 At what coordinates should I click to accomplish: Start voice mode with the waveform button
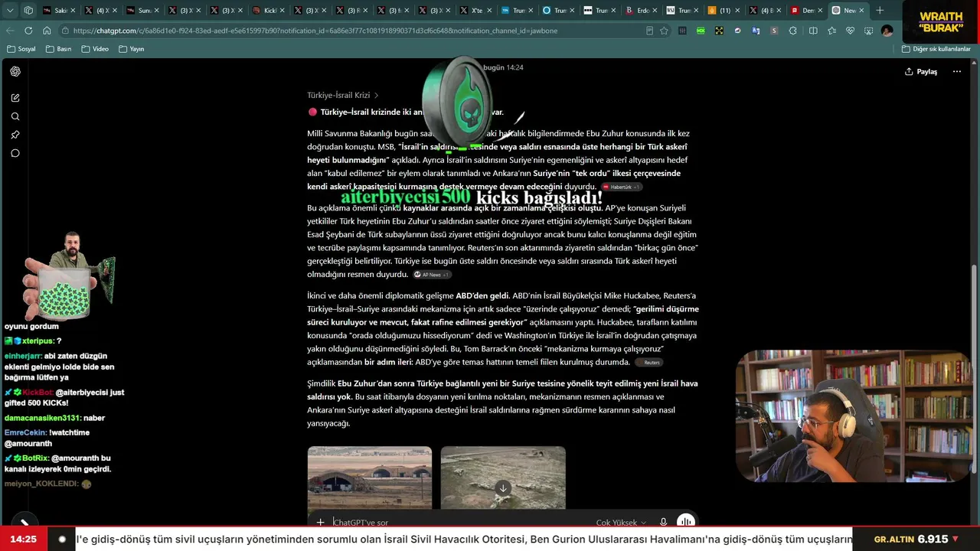[685, 522]
